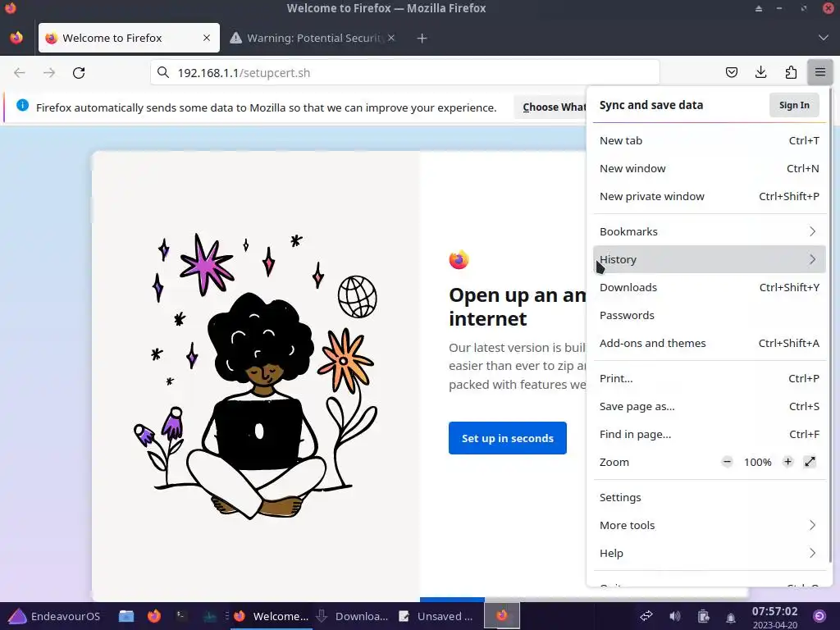Open the EndeavourOS start menu
Viewport: 840px width, 630px height.
tap(55, 616)
